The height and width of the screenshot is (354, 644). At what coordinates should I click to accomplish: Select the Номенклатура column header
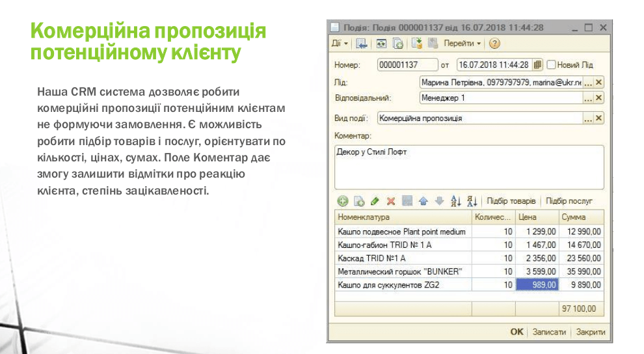pos(402,217)
